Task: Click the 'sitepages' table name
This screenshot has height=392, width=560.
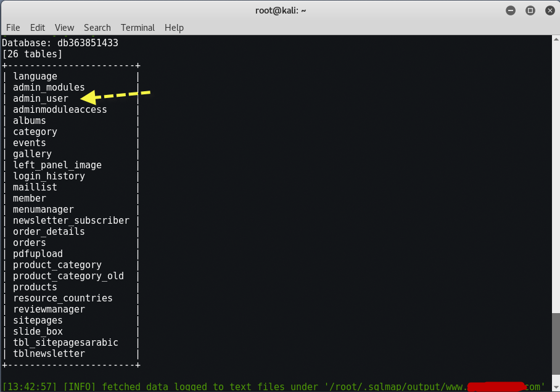Action: pos(38,320)
